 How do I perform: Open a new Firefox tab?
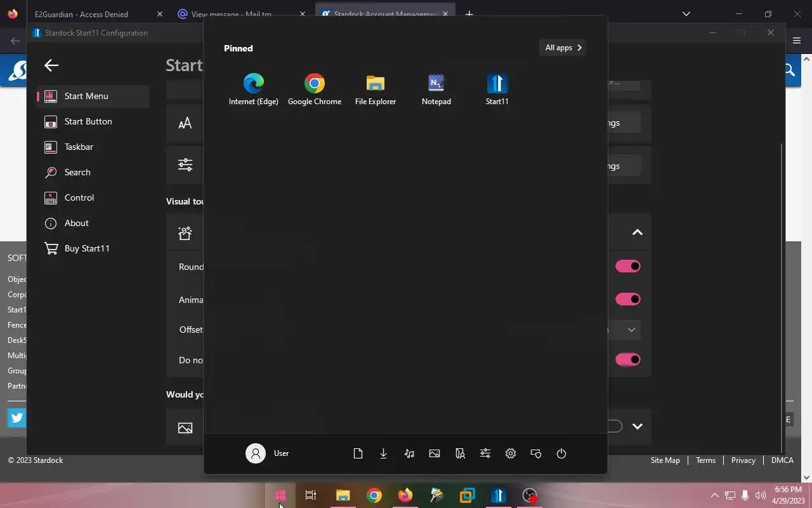tap(469, 14)
